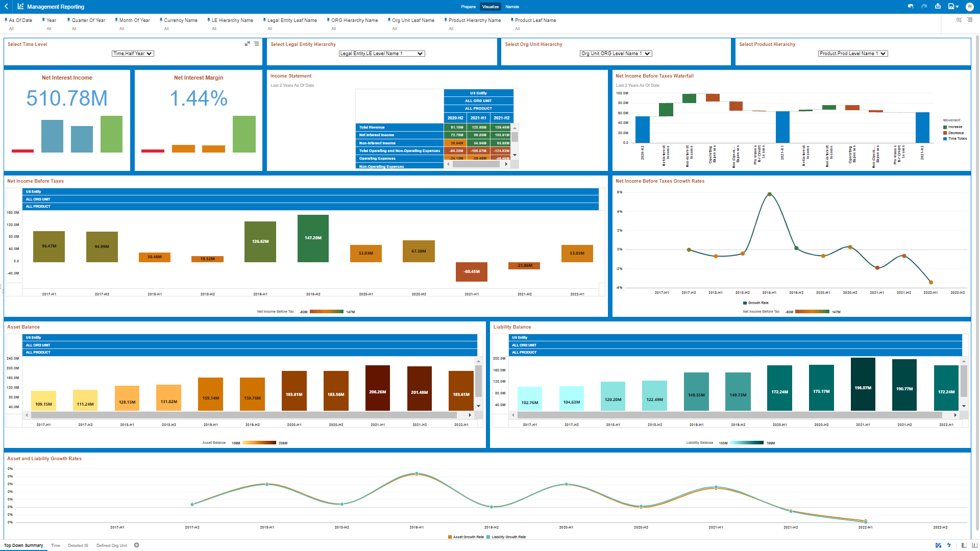The image size is (980, 551).
Task: Switch to the Detailed IS tab
Action: [78, 545]
